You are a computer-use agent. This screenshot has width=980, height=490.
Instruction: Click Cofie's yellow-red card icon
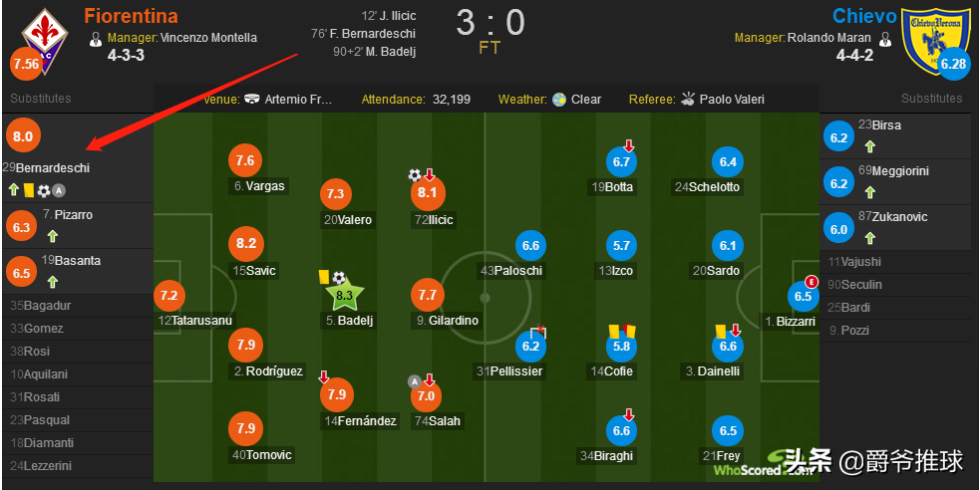click(622, 331)
